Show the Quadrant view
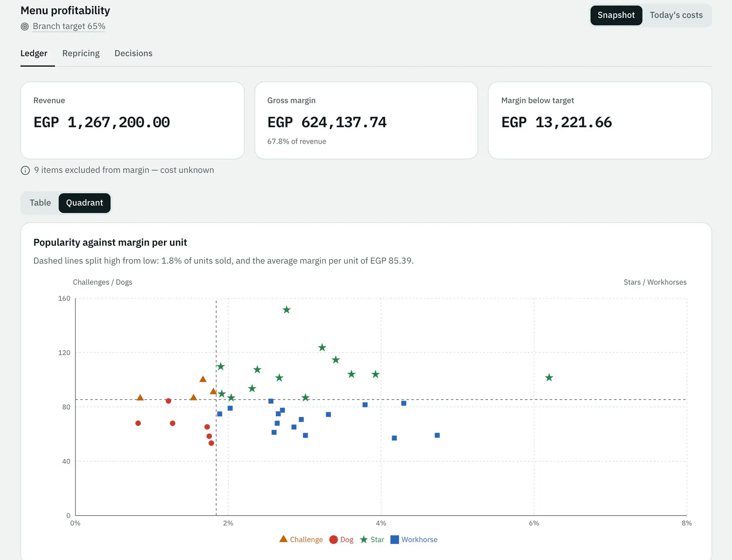This screenshot has width=732, height=560. coord(85,203)
